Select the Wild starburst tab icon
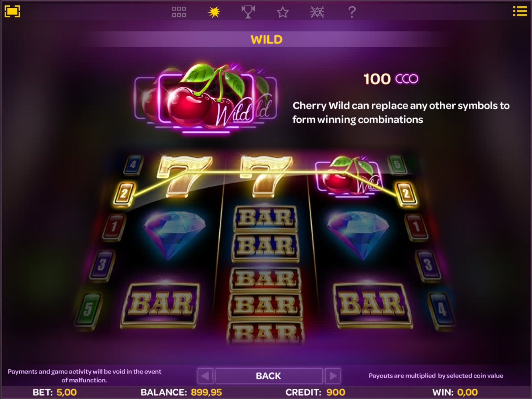Screen dimensions: 532x399 tap(214, 12)
